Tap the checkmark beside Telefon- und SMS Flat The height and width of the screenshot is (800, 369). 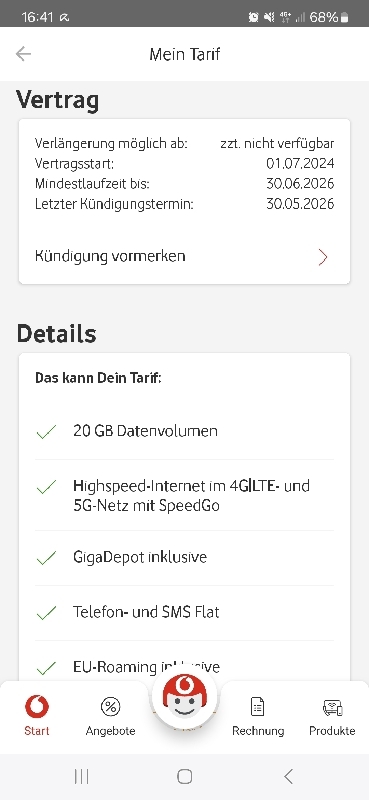(46, 613)
